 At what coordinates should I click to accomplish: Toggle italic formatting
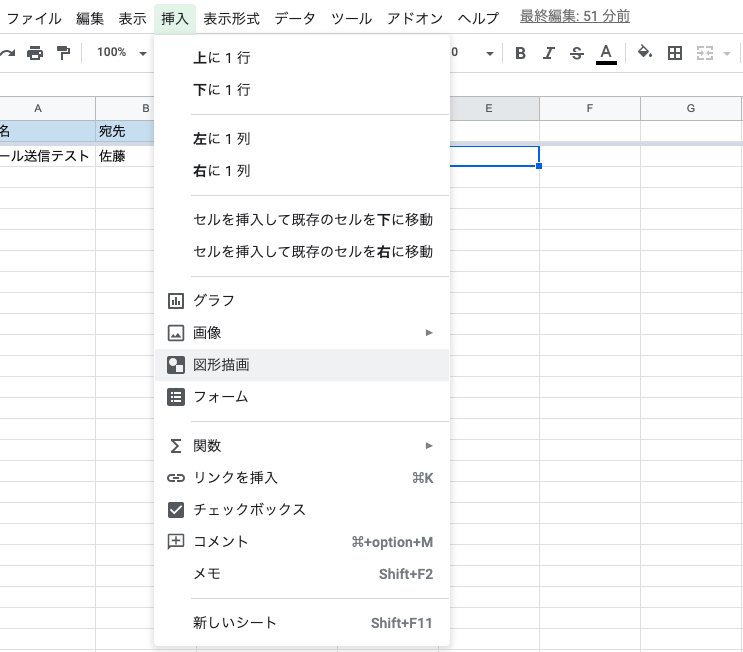click(x=549, y=53)
